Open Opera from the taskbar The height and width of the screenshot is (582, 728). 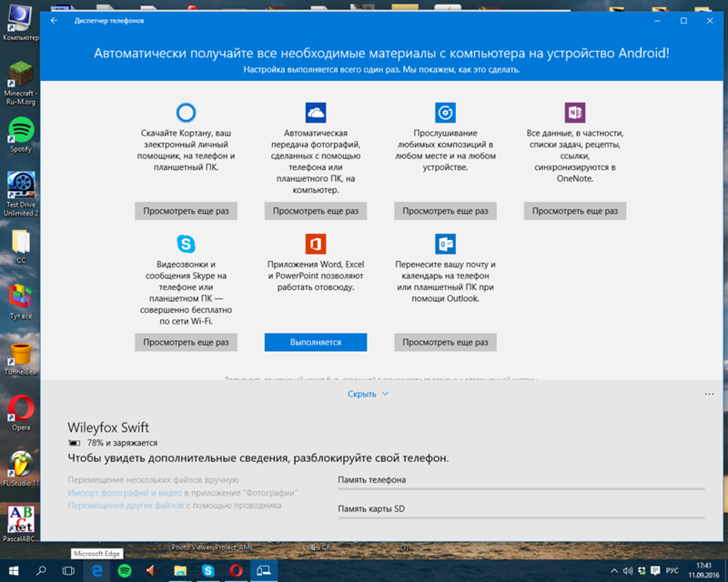[236, 571]
